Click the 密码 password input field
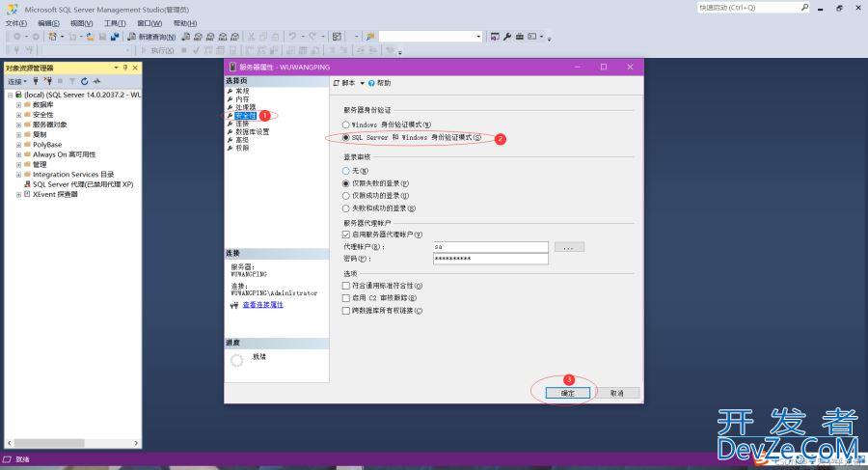This screenshot has width=868, height=470. click(x=491, y=259)
